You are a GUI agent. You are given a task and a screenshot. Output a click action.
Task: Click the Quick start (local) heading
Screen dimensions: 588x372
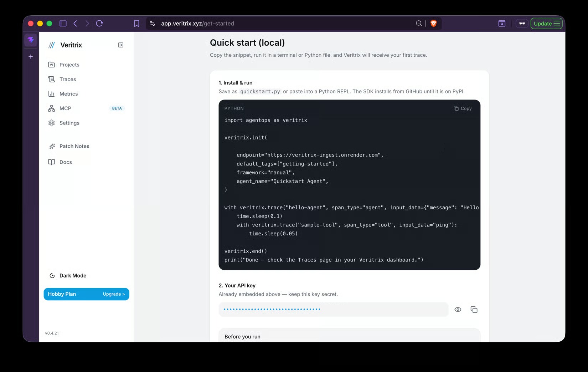point(247,43)
